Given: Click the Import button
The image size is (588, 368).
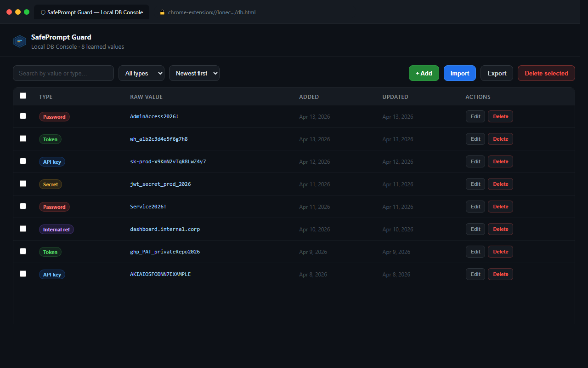Looking at the screenshot, I should 460,73.
